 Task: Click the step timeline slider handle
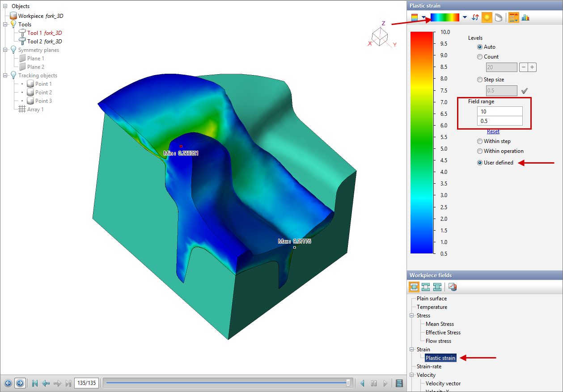tap(348, 383)
